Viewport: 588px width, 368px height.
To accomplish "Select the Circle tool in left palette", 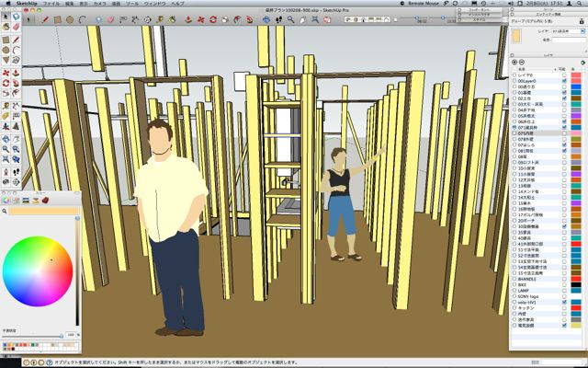I will tap(6, 50).
